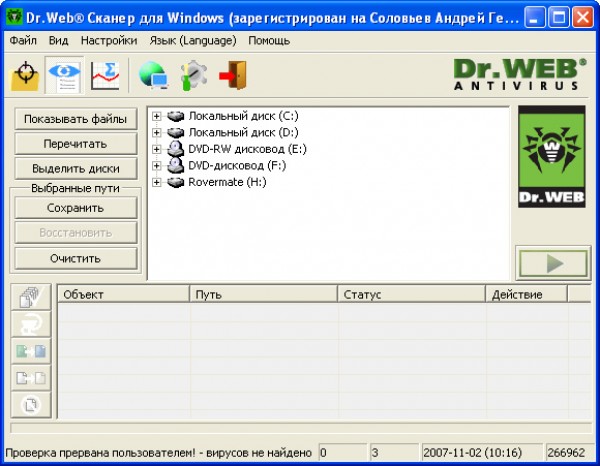Minimize the Dr.Web scanner window
This screenshot has height=466, width=600.
click(x=535, y=17)
